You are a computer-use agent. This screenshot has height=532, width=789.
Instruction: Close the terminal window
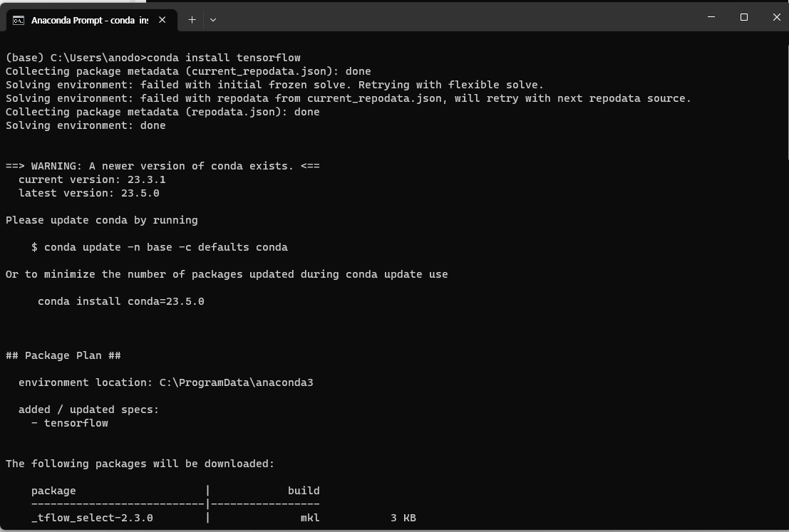click(x=776, y=17)
